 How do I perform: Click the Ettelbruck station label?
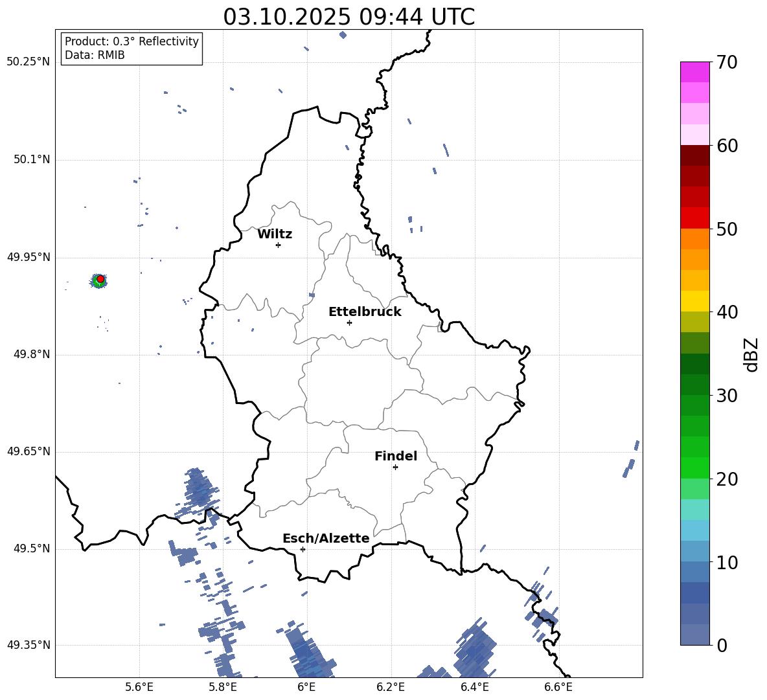(x=365, y=312)
